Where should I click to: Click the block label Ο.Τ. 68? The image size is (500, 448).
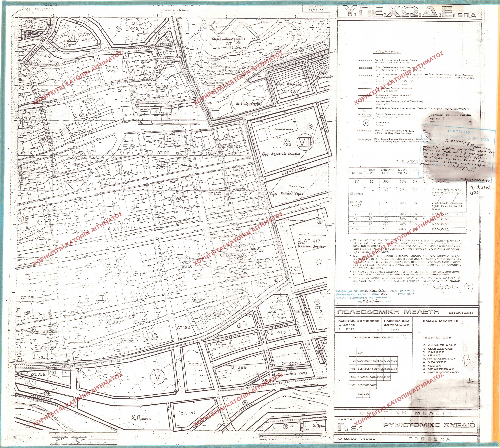tap(61, 82)
